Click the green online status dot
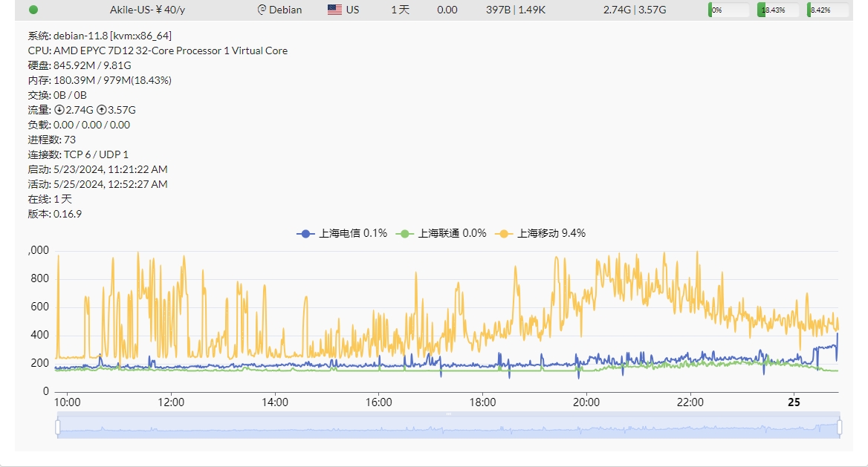Screen dimensions: 868x467 (x=33, y=10)
